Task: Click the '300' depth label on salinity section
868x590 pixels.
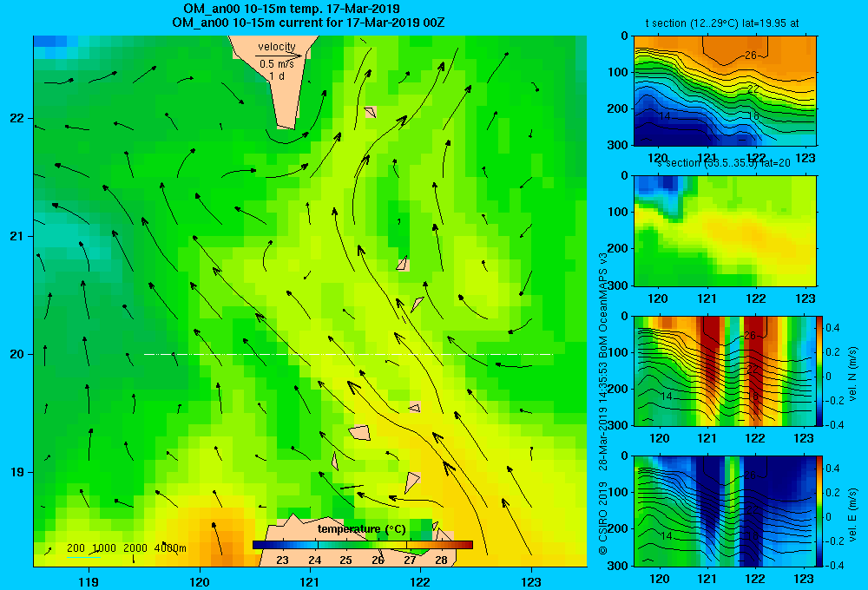Action: coord(618,285)
